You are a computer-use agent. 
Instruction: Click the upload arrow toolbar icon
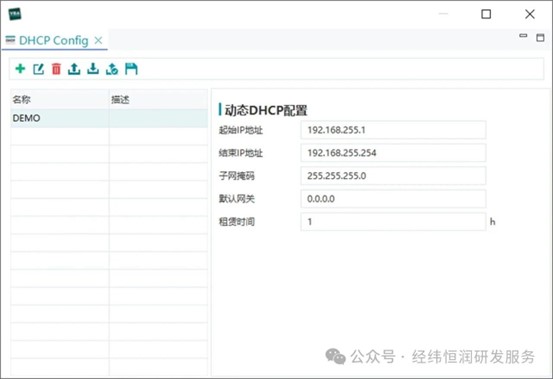click(74, 69)
